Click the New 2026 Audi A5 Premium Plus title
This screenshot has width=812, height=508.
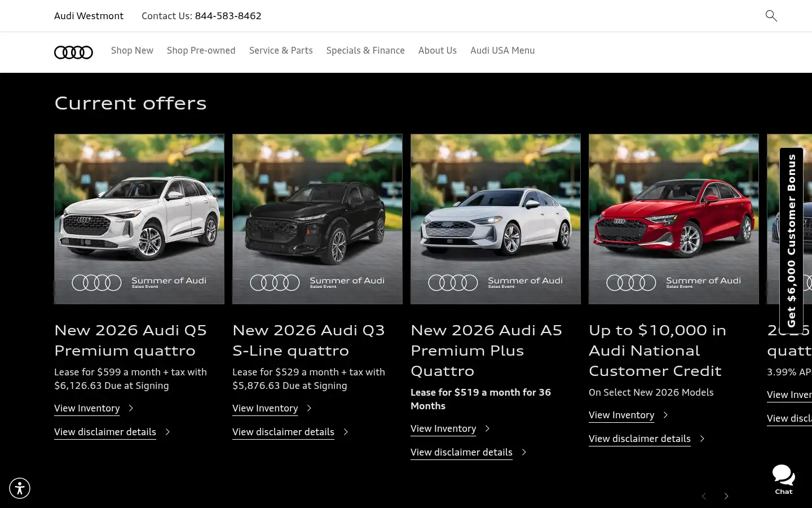point(487,350)
